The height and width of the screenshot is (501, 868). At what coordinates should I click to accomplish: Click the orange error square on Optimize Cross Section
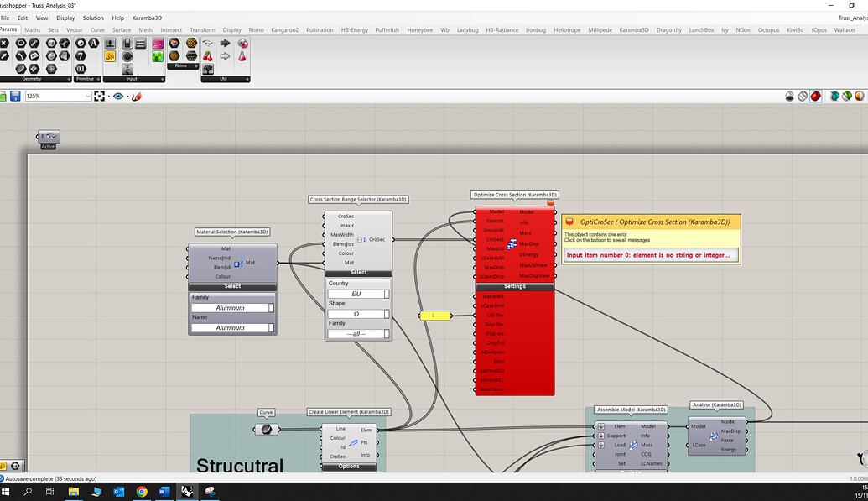pos(550,202)
